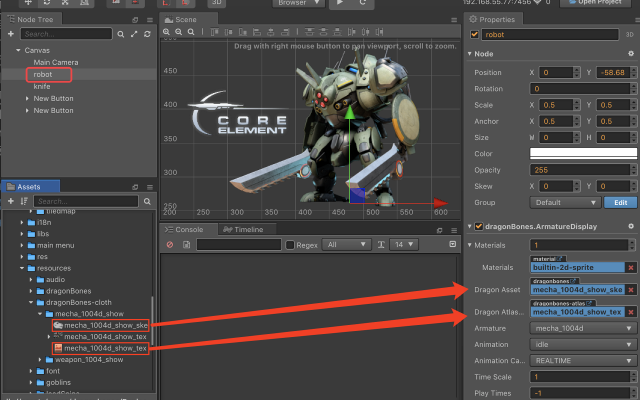This screenshot has height=400, width=640.
Task: Reset Scene zoom with third magnifier icon
Action: [191, 32]
